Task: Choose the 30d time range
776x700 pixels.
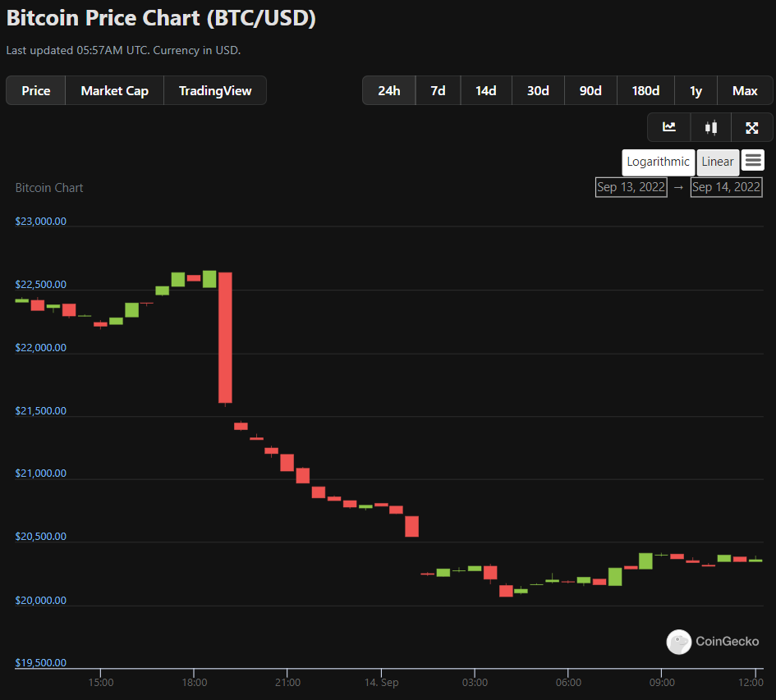Action: [x=538, y=90]
